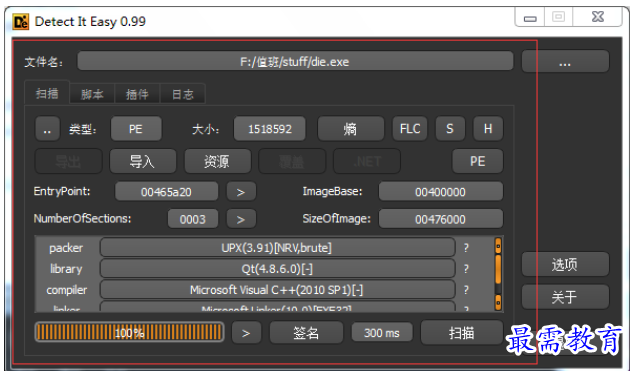The width and height of the screenshot is (630, 371).
Task: Click the 100% scan progress bar
Action: coord(129,332)
